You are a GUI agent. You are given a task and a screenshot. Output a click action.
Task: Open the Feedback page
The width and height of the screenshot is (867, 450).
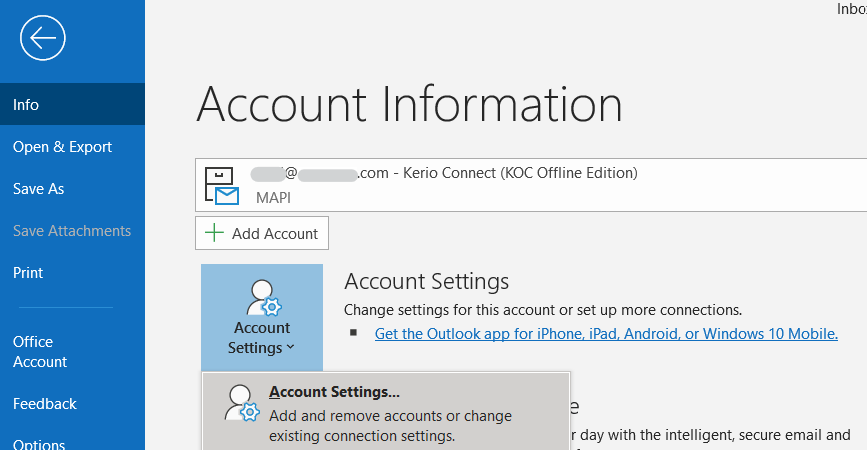pos(72,404)
